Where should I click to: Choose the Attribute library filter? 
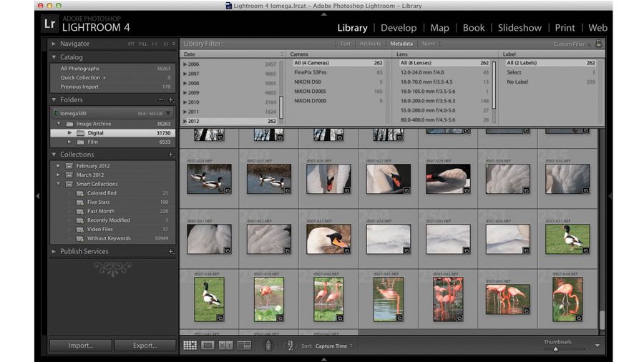(370, 44)
